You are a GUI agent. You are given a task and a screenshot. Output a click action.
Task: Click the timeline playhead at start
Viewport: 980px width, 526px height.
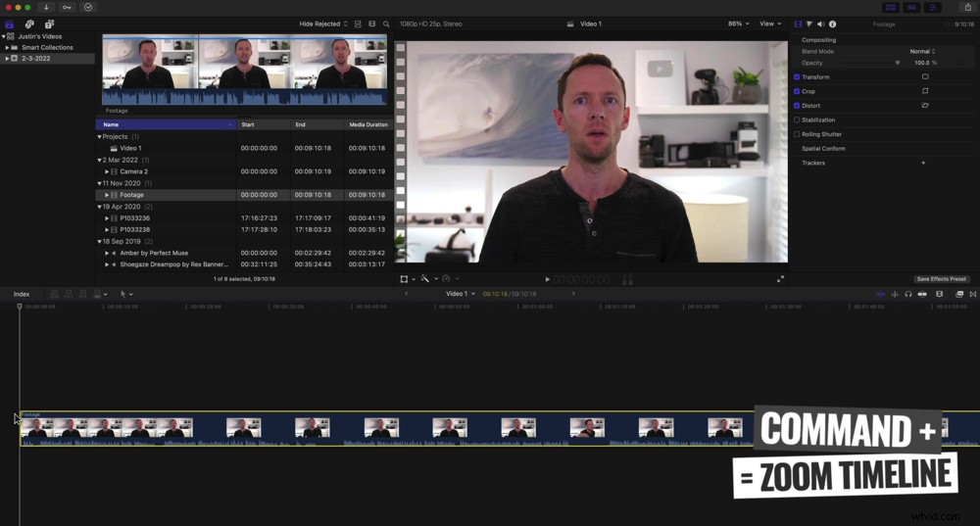point(20,307)
